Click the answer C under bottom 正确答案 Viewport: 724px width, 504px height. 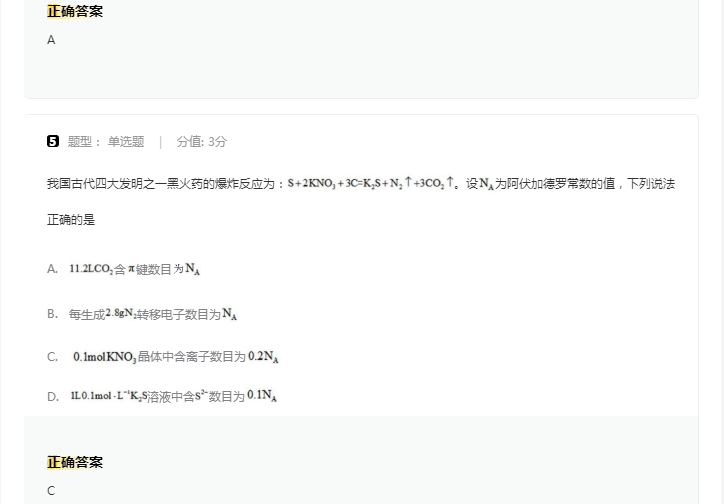[51, 491]
